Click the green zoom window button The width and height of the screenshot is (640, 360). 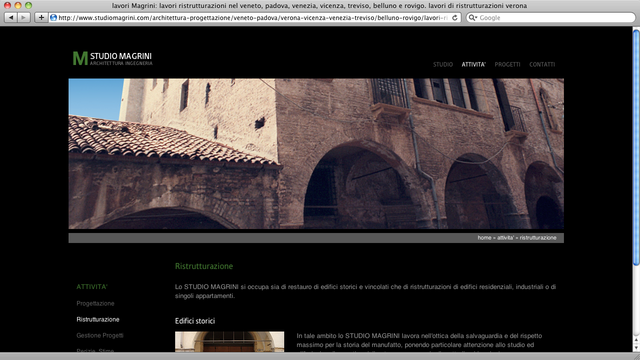pyautogui.click(x=28, y=5)
